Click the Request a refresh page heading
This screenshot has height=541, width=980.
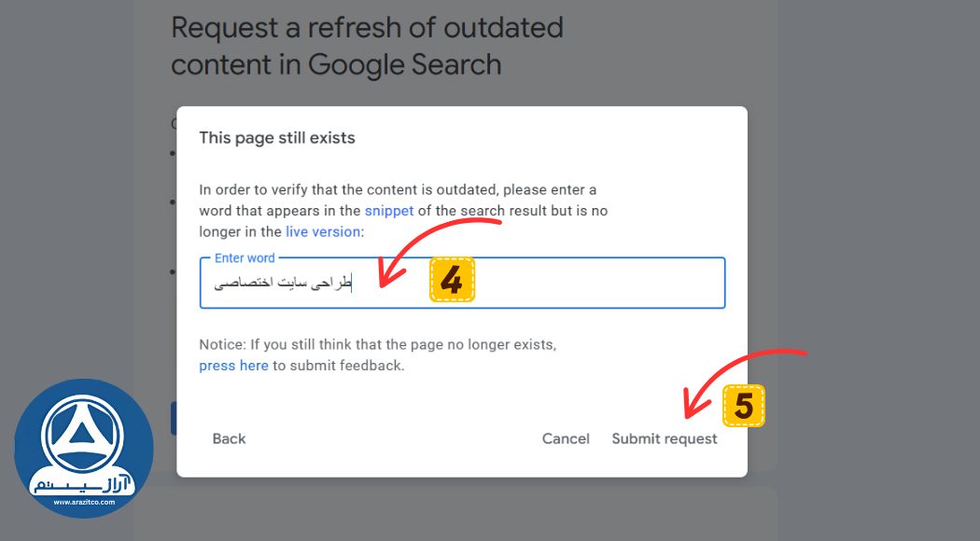pyautogui.click(x=367, y=45)
